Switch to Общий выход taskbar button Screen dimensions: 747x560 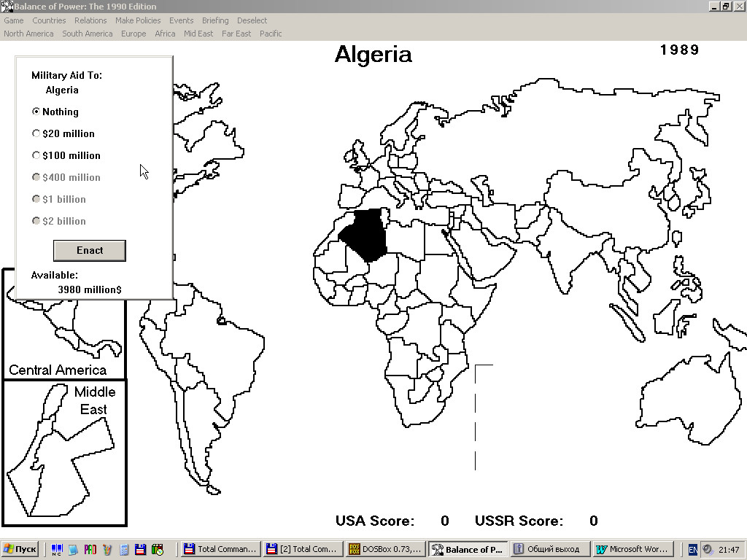coord(549,549)
